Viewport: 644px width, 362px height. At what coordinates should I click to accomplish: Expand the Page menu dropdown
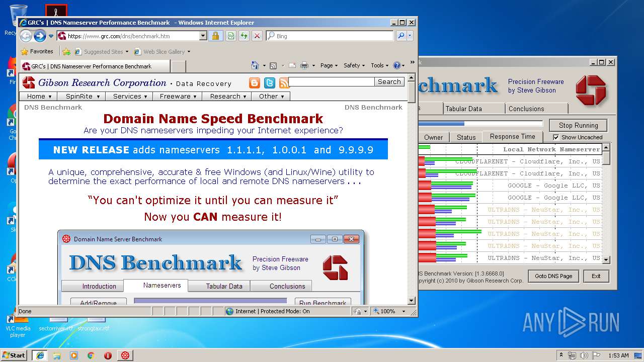point(329,65)
